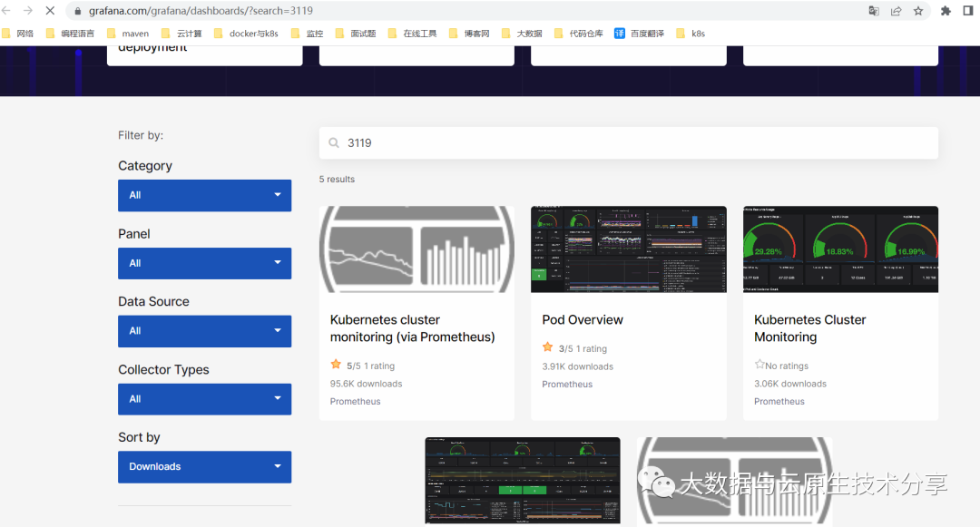Viewport: 980px width, 527px height.
Task: Open the 博客网 bookmark folder
Action: 469,34
